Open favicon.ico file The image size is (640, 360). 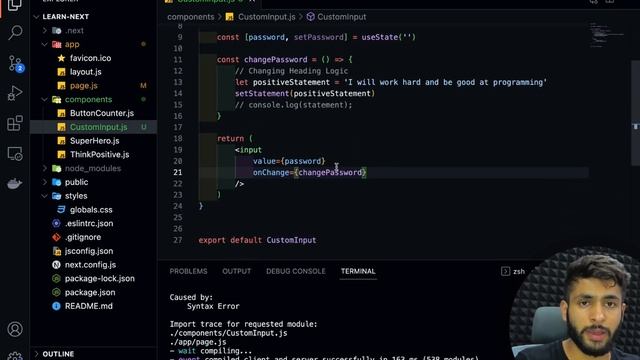tap(90, 58)
